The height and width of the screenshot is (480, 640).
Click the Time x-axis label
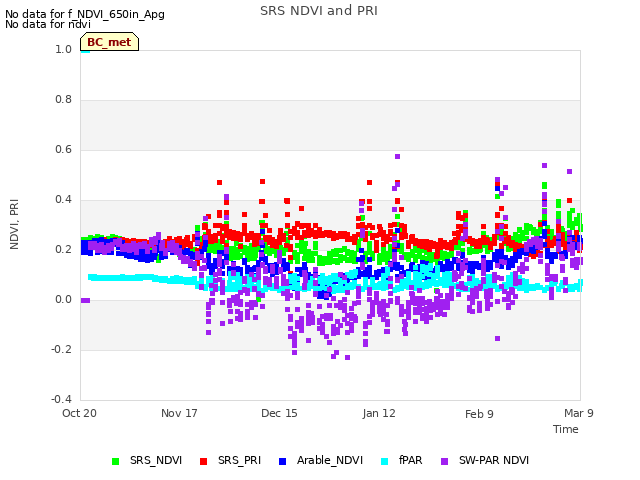[566, 429]
